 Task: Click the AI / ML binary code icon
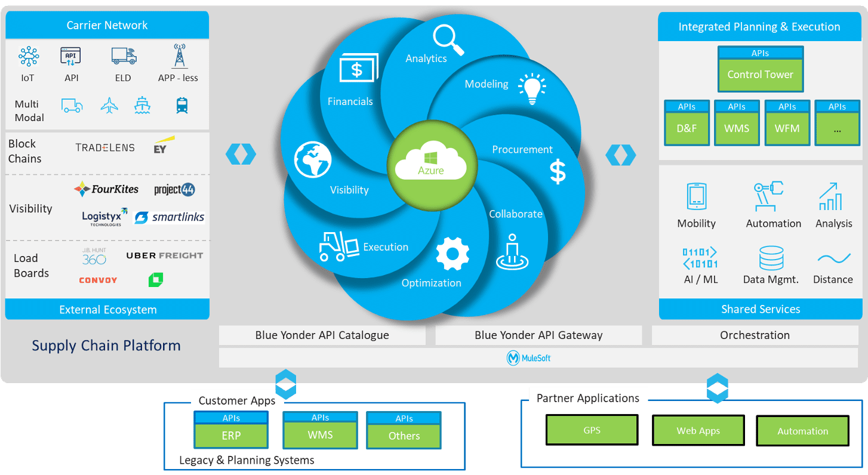(700, 258)
